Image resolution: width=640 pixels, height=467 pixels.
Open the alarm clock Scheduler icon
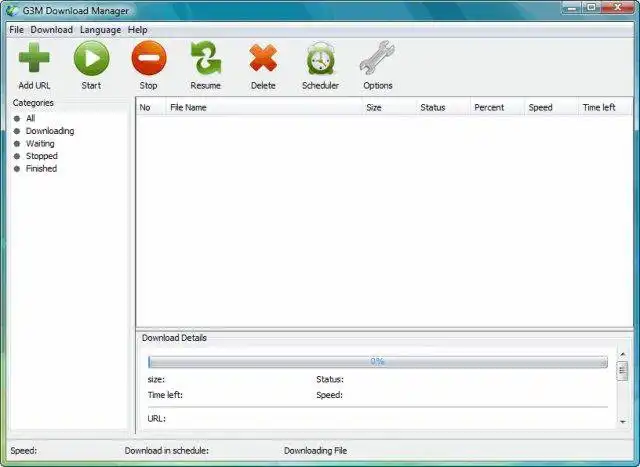tap(320, 58)
